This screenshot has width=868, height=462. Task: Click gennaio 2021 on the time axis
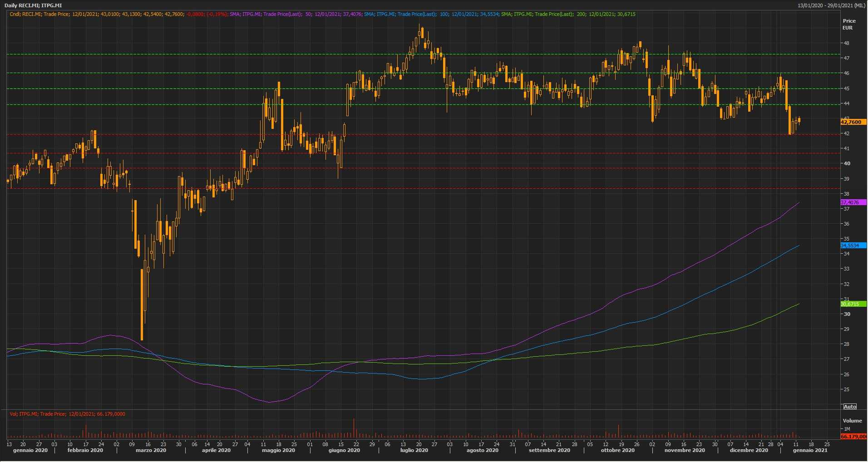tap(810, 450)
